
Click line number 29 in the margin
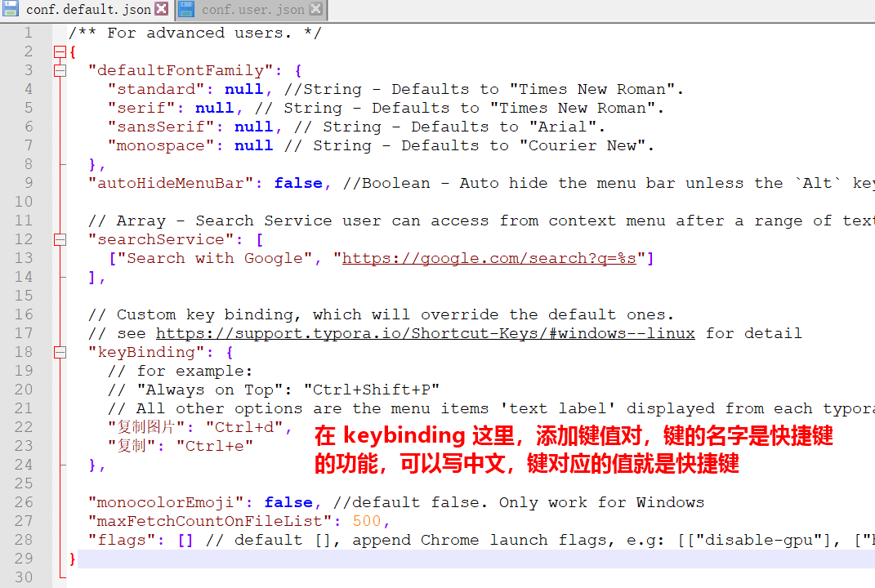coord(24,559)
